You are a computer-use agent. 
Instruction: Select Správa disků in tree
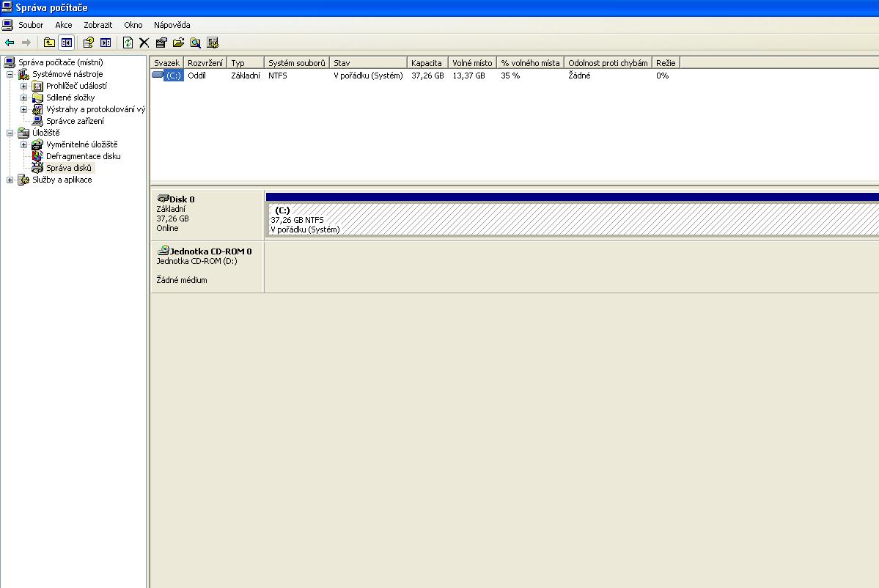coord(69,168)
